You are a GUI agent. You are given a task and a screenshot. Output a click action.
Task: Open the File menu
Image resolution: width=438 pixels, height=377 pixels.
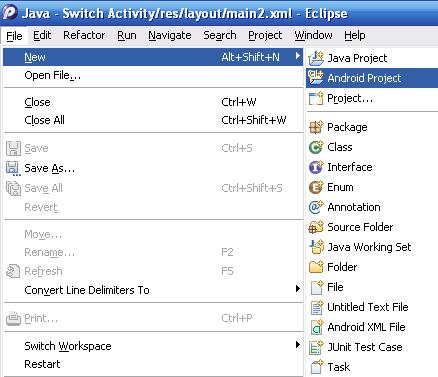pyautogui.click(x=14, y=36)
